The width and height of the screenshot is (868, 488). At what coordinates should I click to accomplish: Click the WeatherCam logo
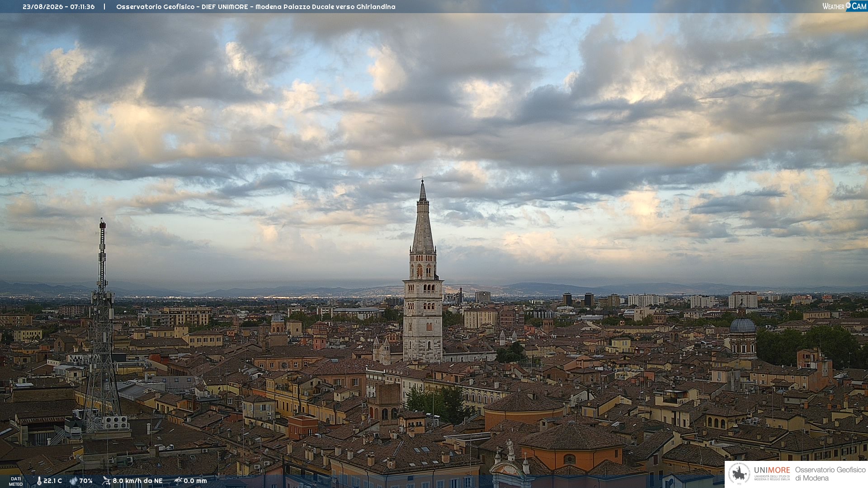[844, 6]
